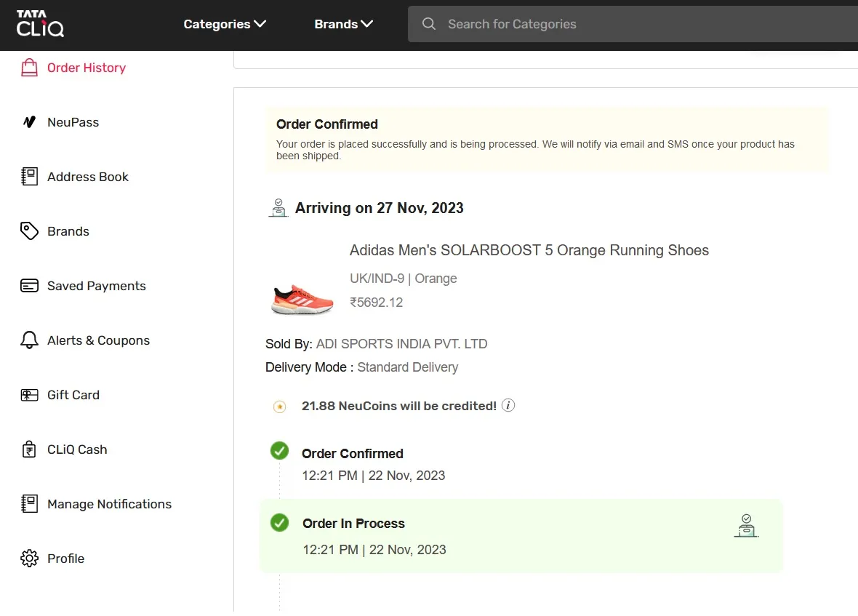Screen dimensions: 858x616
Task: Click the Order History shopping bag icon
Action: 30,68
